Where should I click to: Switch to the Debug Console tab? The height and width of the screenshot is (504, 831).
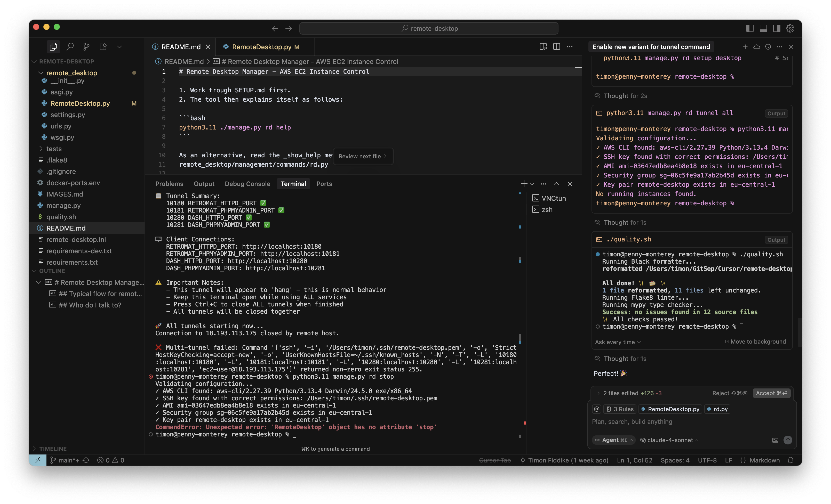coord(247,184)
